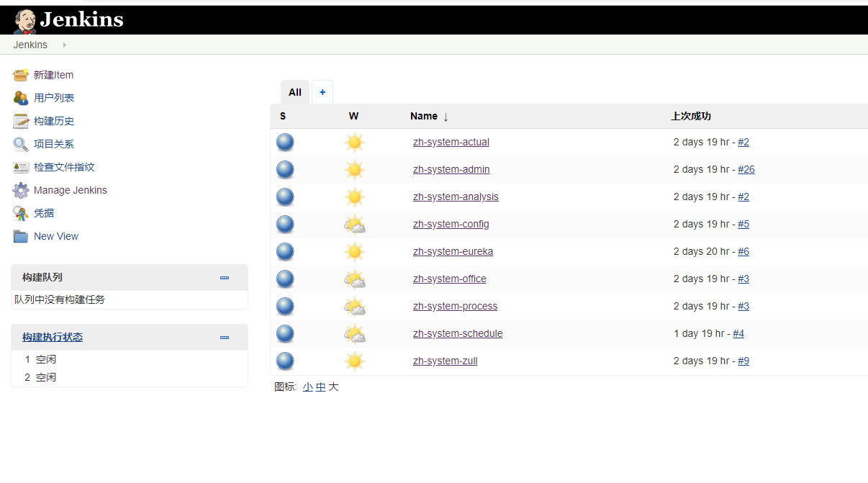The width and height of the screenshot is (868, 483).
Task: Click status ball for zh-system-schedule
Action: click(285, 334)
